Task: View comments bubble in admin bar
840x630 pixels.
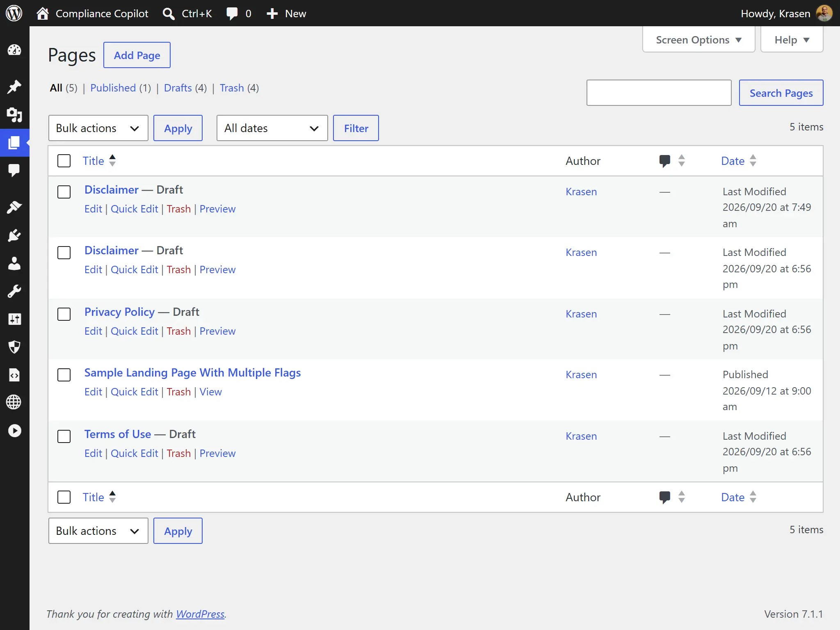Action: (x=239, y=14)
